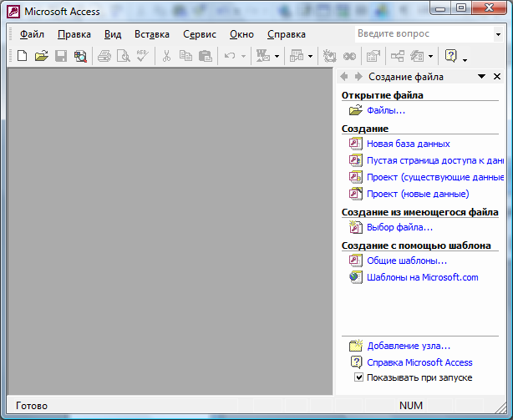Click the Выбор файла... link
This screenshot has width=513, height=420.
[400, 227]
